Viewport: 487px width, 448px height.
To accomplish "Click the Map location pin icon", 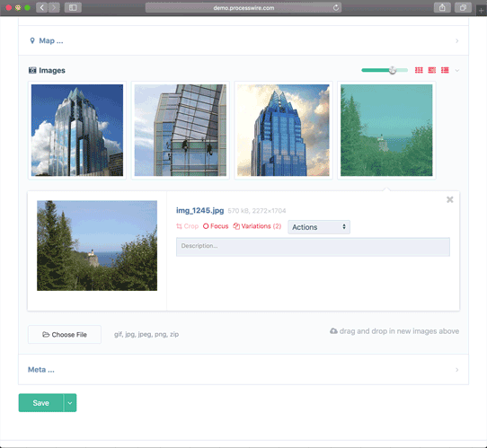I will (x=32, y=40).
